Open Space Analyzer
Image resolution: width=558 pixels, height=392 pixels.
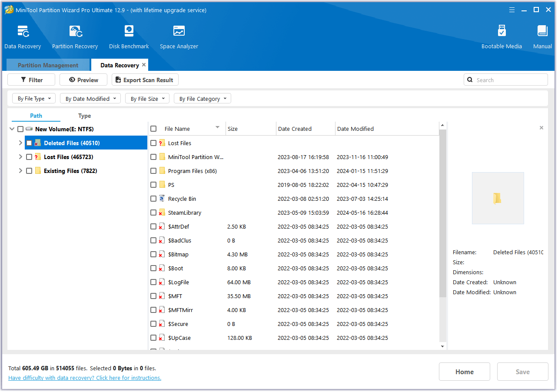click(179, 31)
